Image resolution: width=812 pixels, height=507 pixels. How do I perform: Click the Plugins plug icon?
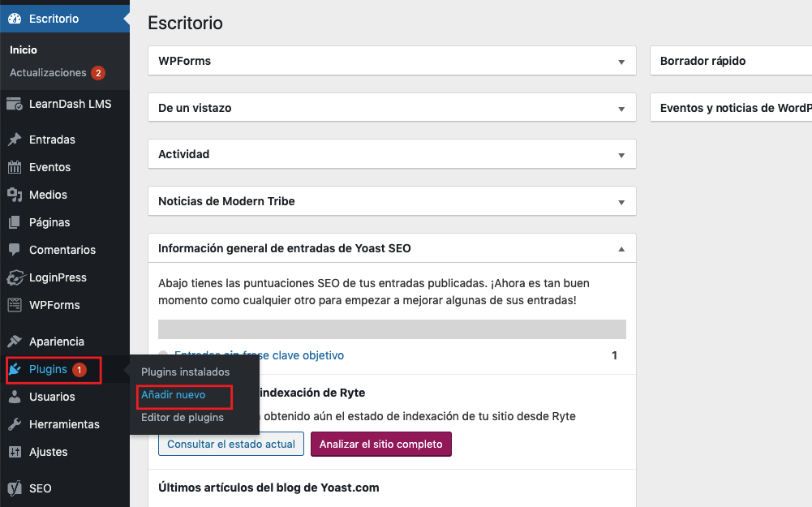pos(15,369)
